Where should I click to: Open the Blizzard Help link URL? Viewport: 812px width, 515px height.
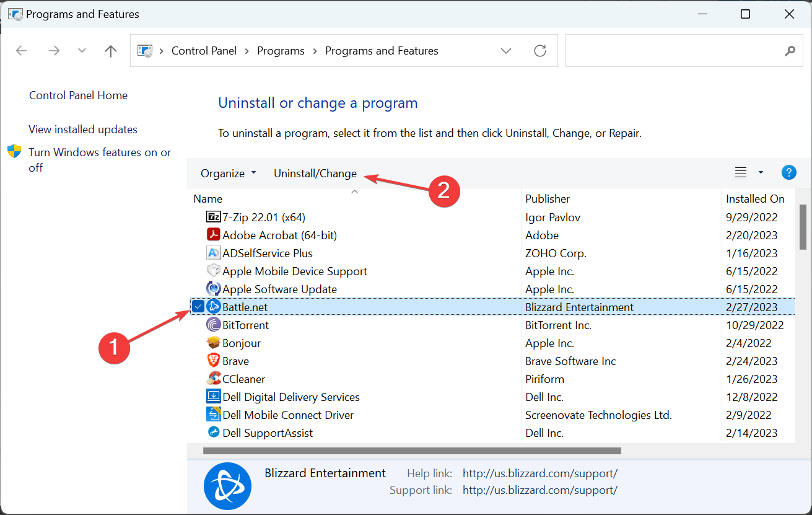539,473
